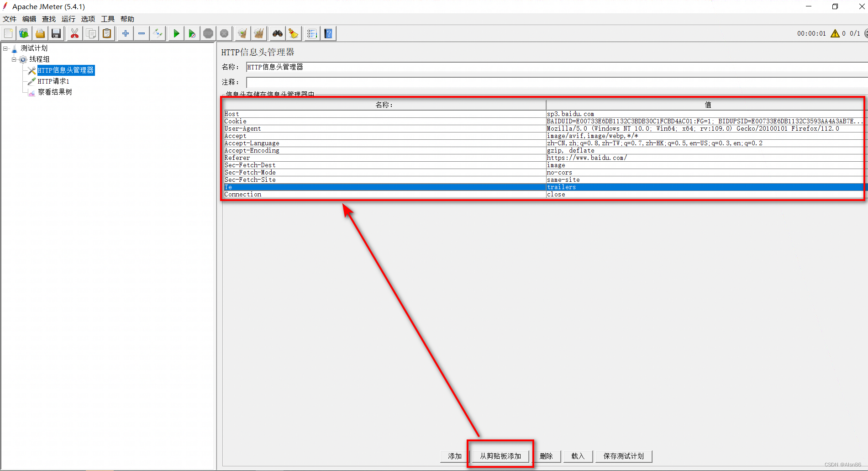Save the test plan with floppy icon
The height and width of the screenshot is (471, 868).
pyautogui.click(x=56, y=33)
